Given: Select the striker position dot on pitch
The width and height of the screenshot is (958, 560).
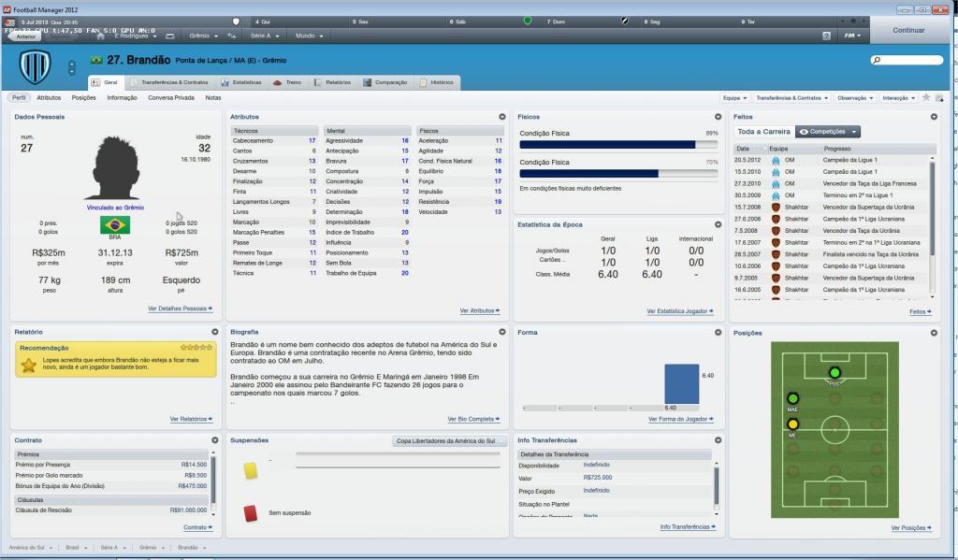Looking at the screenshot, I should point(835,372).
